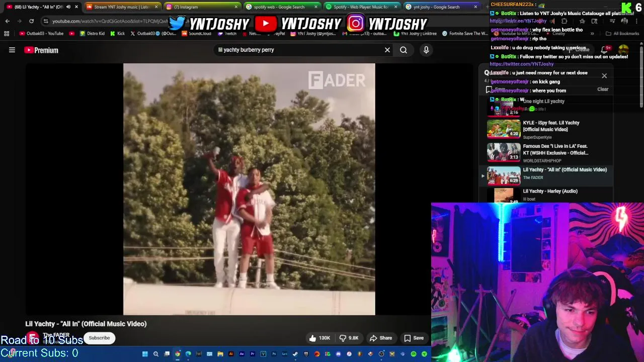Open the Outbak03 YouTube bookmark

(x=41, y=34)
